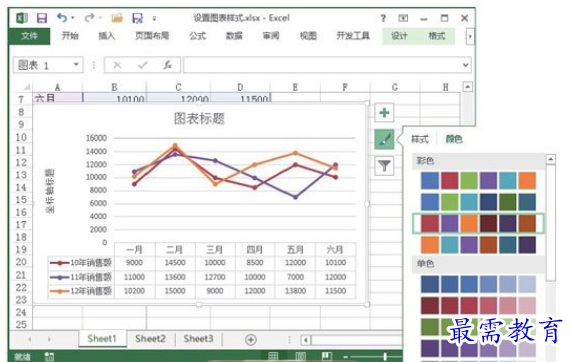This screenshot has width=571, height=362.
Task: Choose the second colorful palette row
Action: point(478,202)
